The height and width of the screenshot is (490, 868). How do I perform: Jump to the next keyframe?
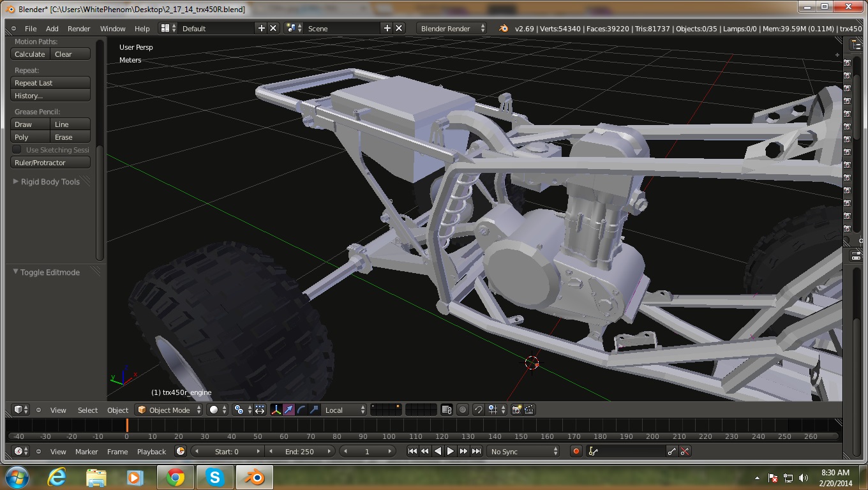[x=463, y=451]
